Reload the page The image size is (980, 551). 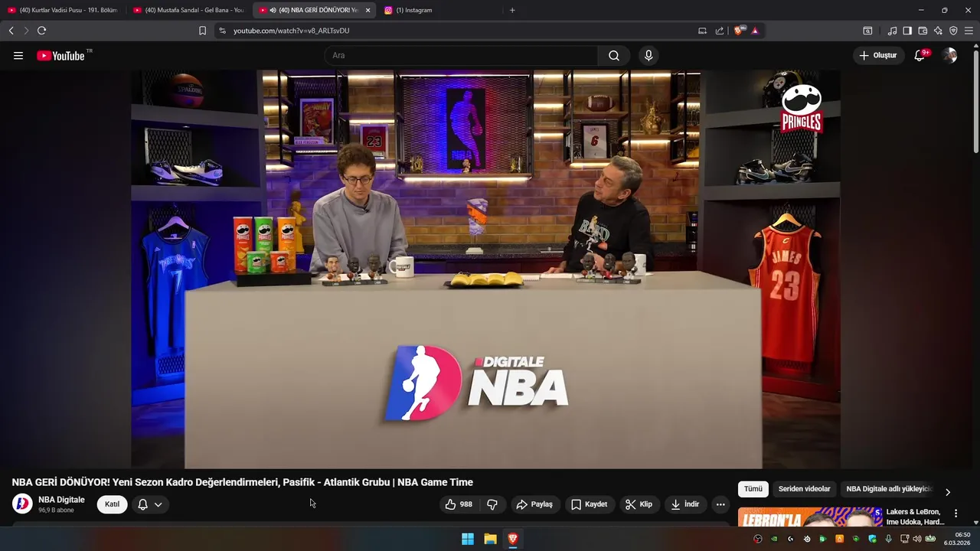click(41, 31)
